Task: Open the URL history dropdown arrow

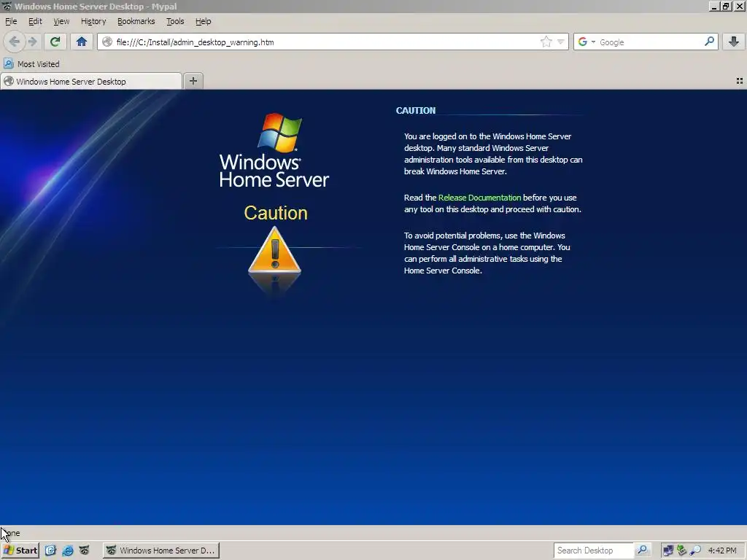Action: 561,42
